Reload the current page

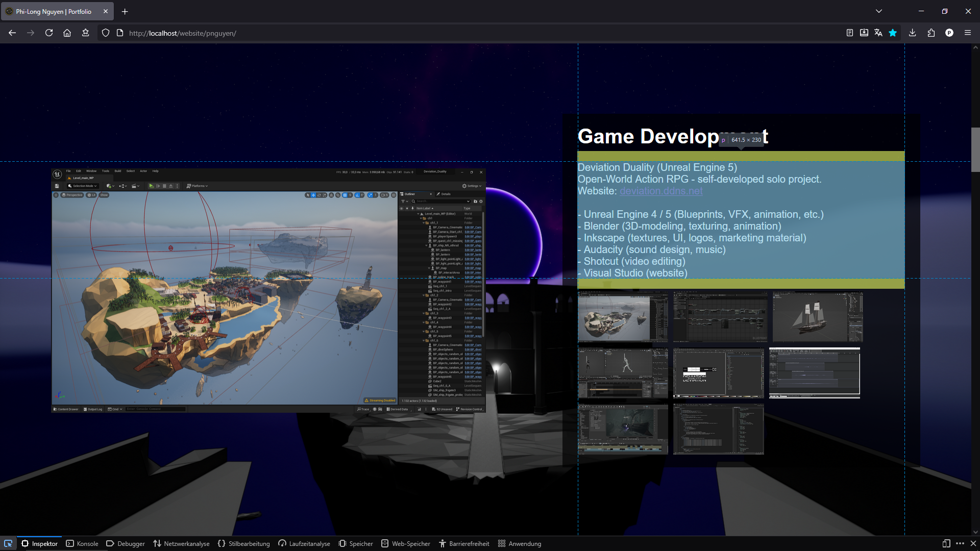[x=49, y=33]
